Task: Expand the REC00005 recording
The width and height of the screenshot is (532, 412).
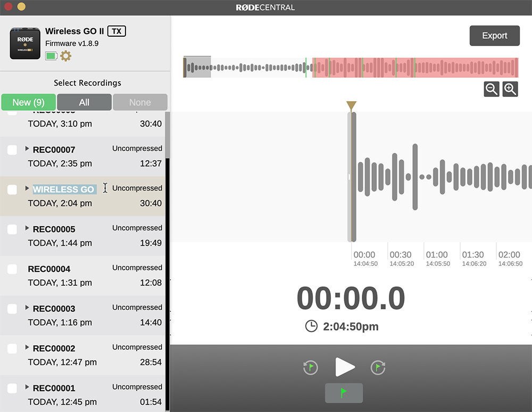Action: [x=27, y=228]
